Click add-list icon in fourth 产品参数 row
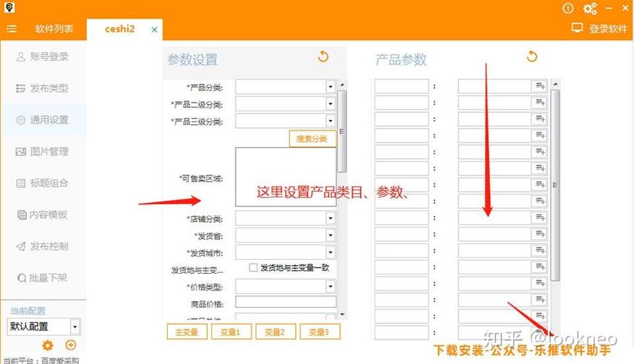This screenshot has height=364, width=634. tap(540, 135)
